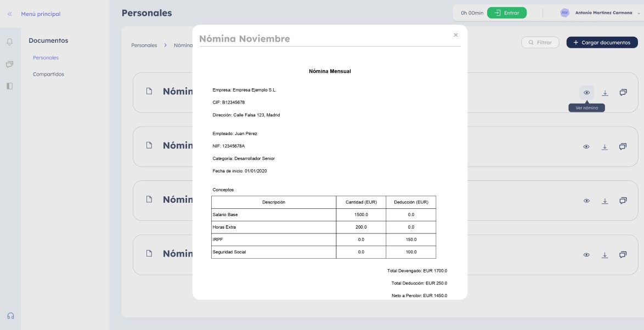Click the NIF: 12345678A line

229,146
